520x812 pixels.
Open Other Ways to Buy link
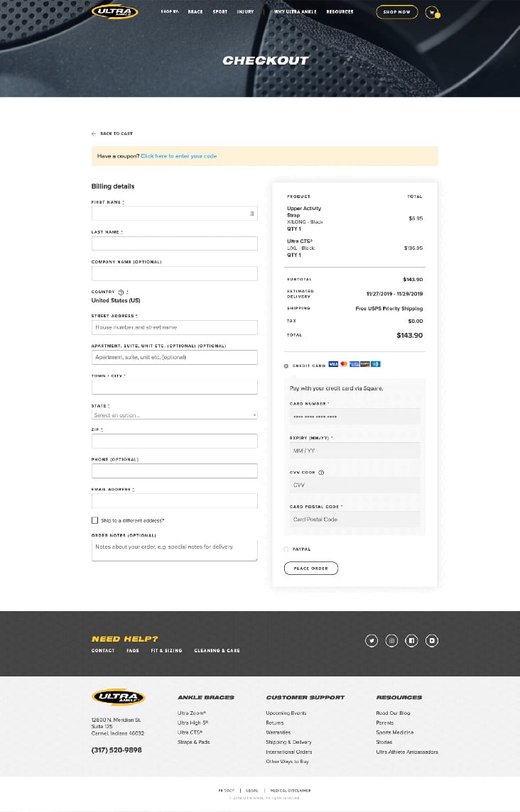point(287,761)
